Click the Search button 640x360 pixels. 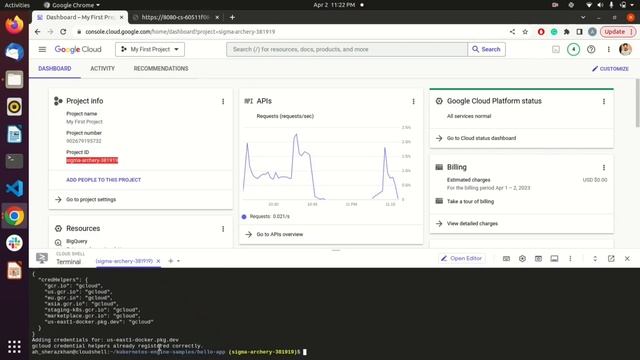(486, 49)
